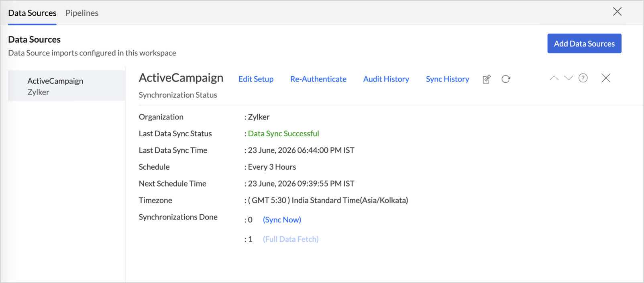644x283 pixels.
Task: Go to next data source with down chevron
Action: point(569,78)
